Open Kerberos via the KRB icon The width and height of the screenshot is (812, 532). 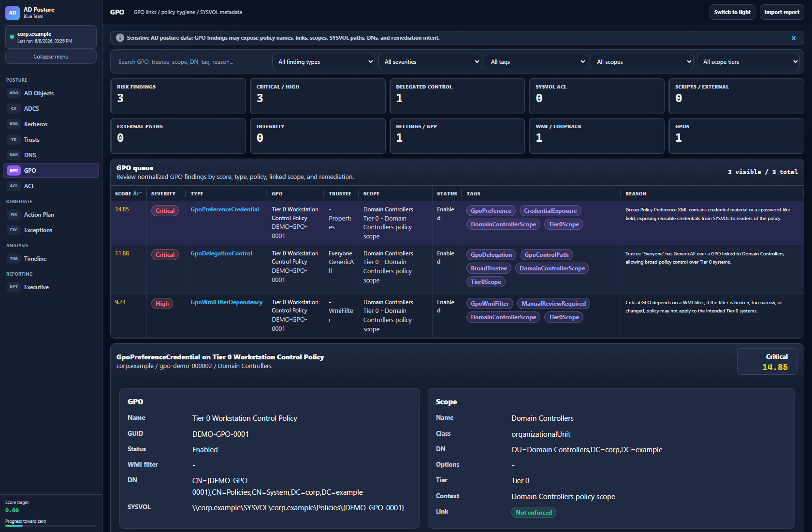pos(14,124)
